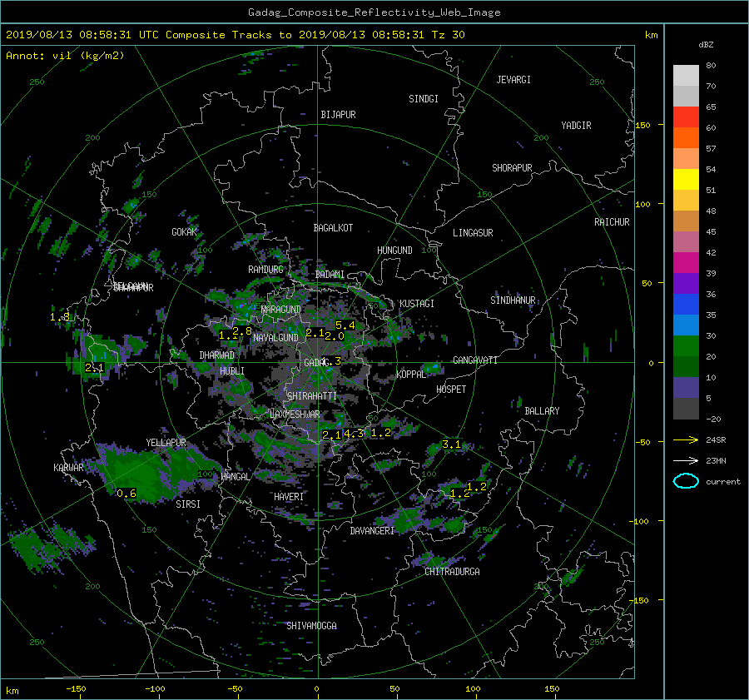Click the 5.4 VIL storm annotation
This screenshot has width=749, height=700.
pos(345,325)
